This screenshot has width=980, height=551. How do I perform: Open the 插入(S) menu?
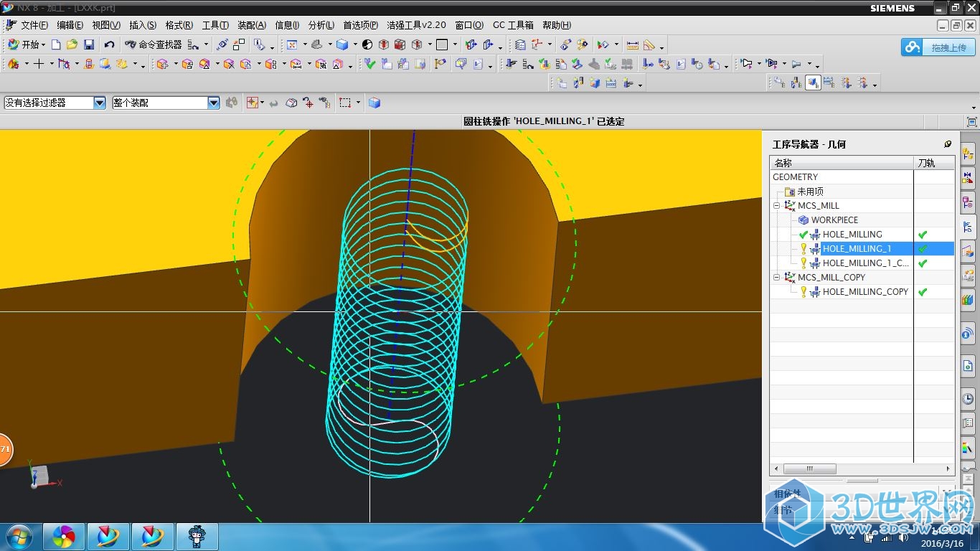pyautogui.click(x=143, y=25)
